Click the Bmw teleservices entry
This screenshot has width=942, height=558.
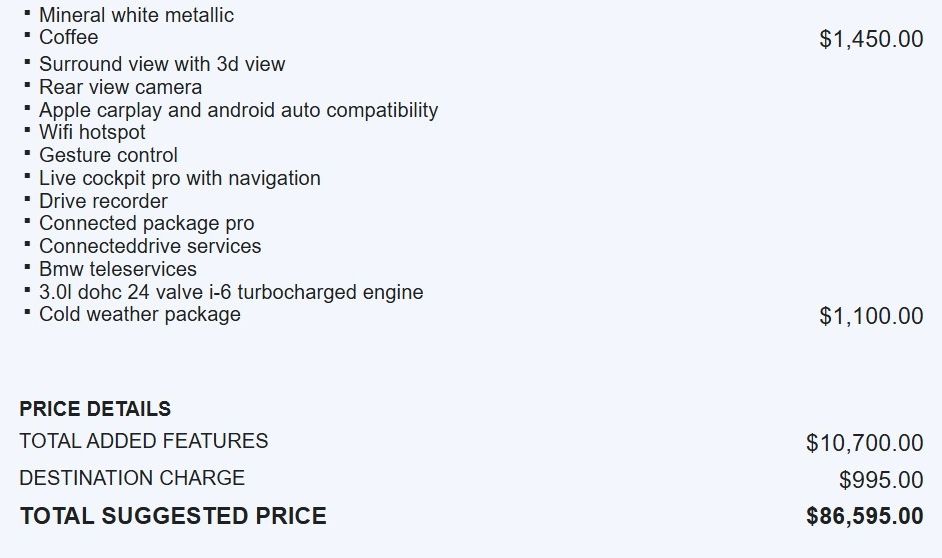(118, 269)
